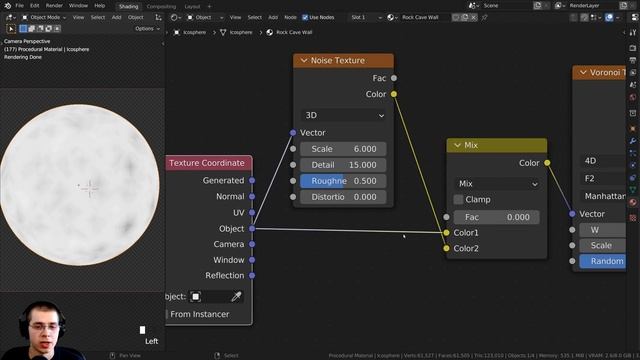Viewport: 640px width, 360px height.
Task: Open the Voronoi 4D dimensions dropdown
Action: click(602, 161)
